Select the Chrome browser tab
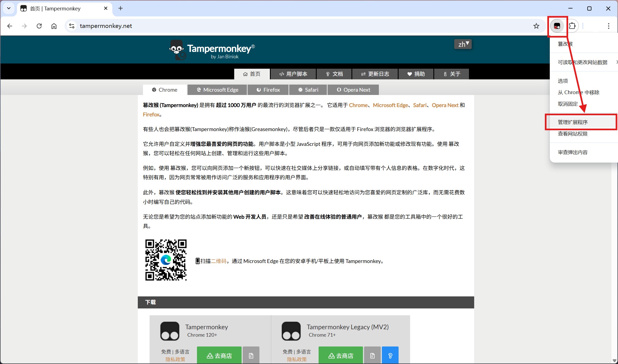This screenshot has height=364, width=618. click(165, 90)
